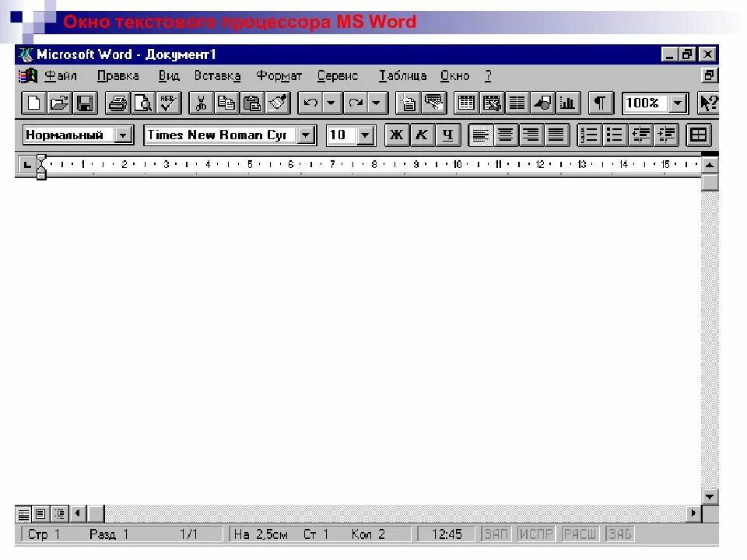747x560 pixels.
Task: Center align text
Action: pyautogui.click(x=506, y=135)
